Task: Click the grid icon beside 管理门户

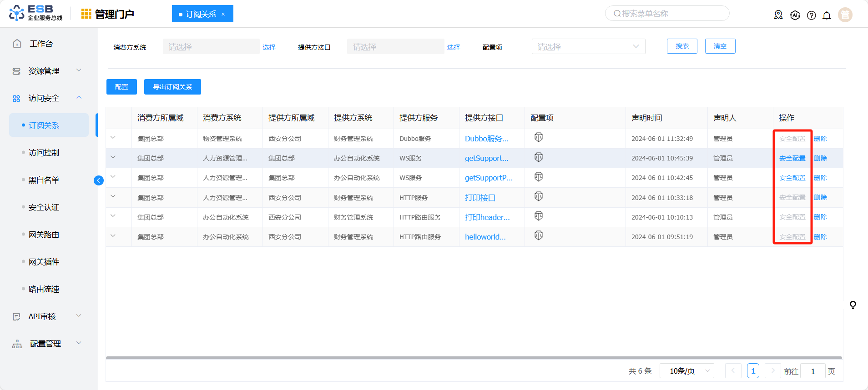Action: 86,14
